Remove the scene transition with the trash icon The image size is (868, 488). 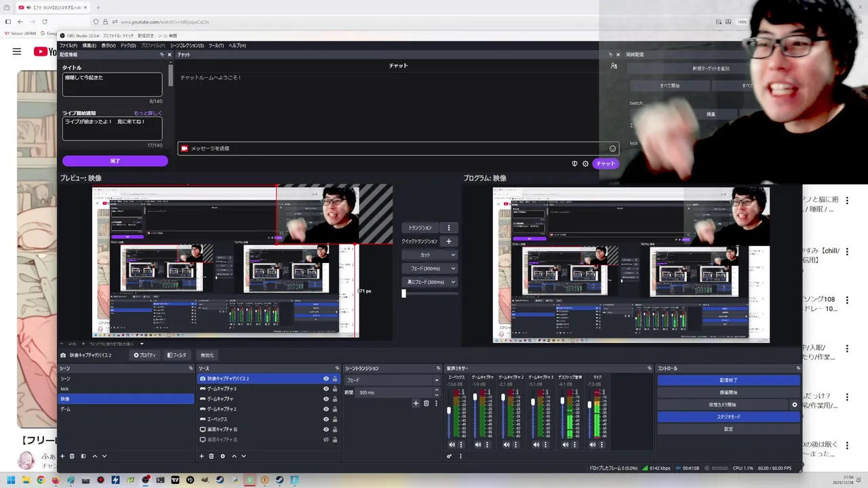[x=426, y=403]
